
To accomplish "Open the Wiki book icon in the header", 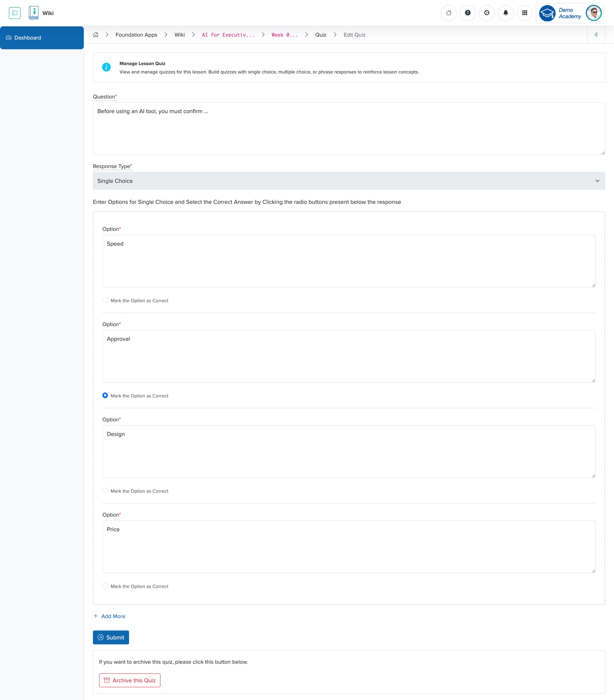I will pyautogui.click(x=34, y=12).
